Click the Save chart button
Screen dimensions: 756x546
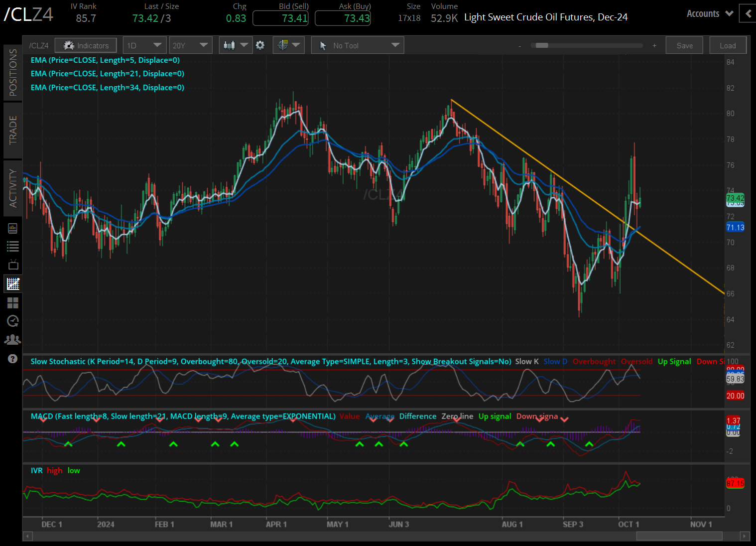pos(684,45)
